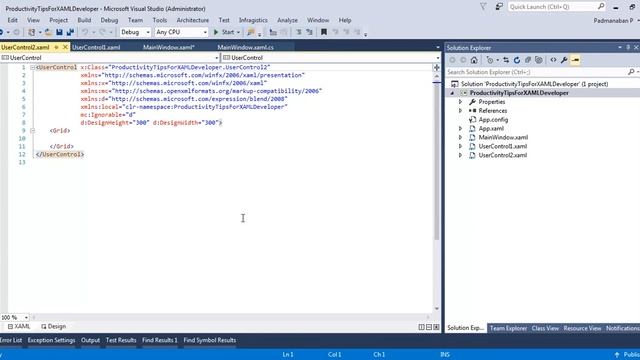The image size is (640, 360).
Task: Open the Analyze menu
Action: click(x=287, y=20)
